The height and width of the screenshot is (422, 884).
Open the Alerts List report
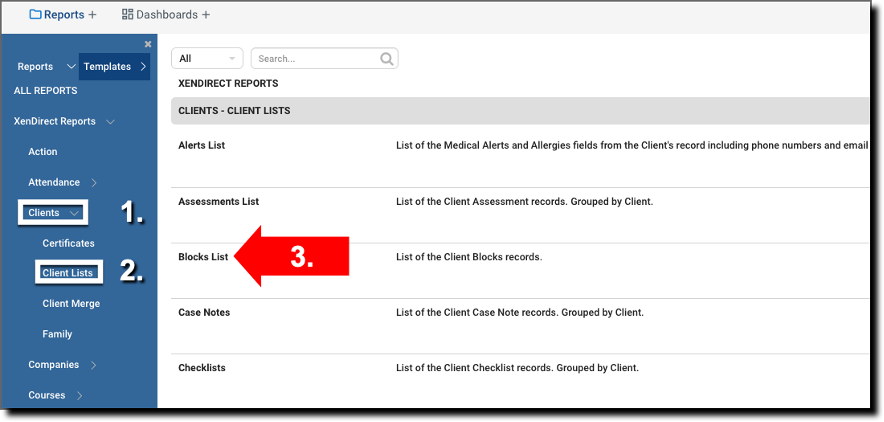point(201,145)
